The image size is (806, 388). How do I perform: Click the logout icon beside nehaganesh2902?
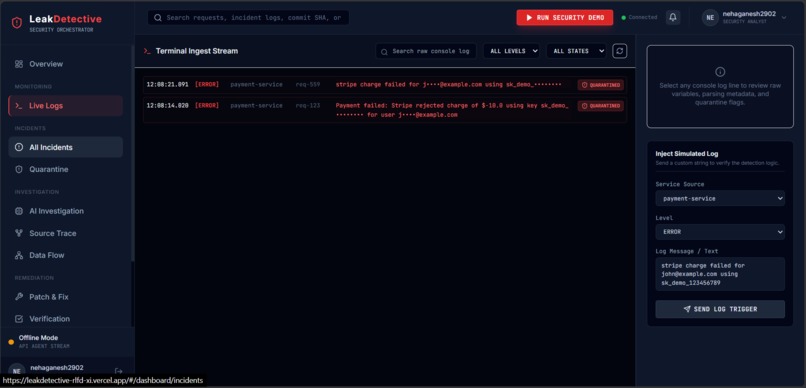[119, 371]
